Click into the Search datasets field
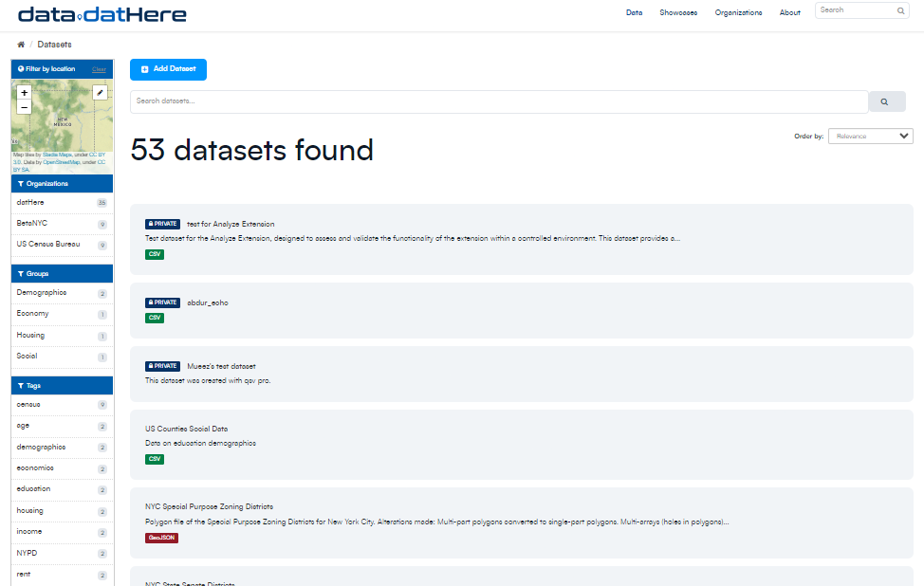Image resolution: width=924 pixels, height=586 pixels. (498, 101)
